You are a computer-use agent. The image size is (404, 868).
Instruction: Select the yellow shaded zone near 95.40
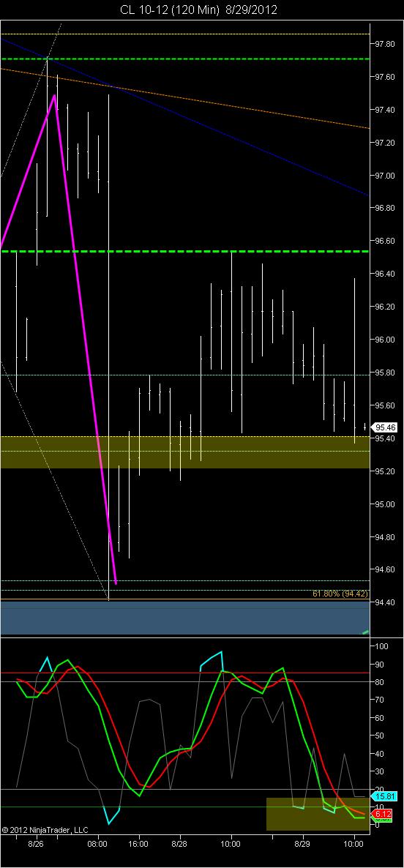185,452
